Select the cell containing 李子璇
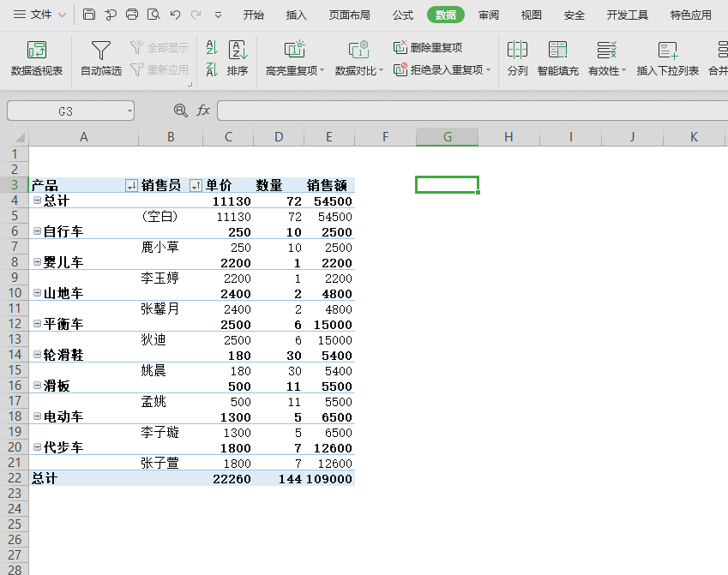Image resolution: width=728 pixels, height=575 pixels. (x=171, y=432)
